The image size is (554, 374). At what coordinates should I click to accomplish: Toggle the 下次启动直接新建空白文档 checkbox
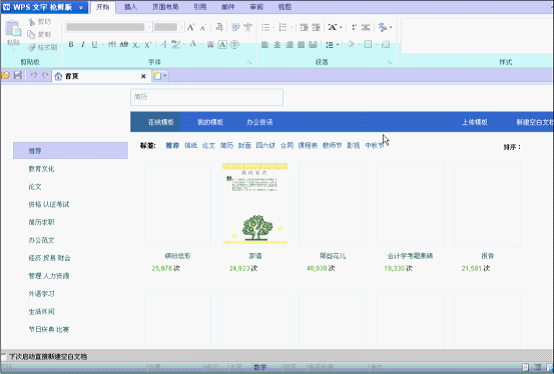[4, 356]
